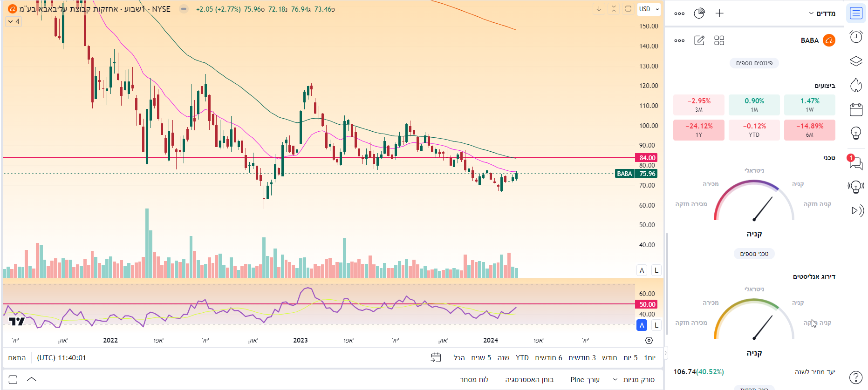Open the object tree layers icon
The width and height of the screenshot is (868, 390).
point(856,61)
